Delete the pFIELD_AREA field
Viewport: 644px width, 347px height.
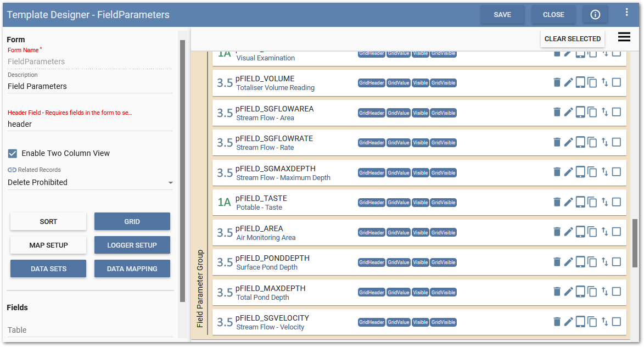click(557, 232)
